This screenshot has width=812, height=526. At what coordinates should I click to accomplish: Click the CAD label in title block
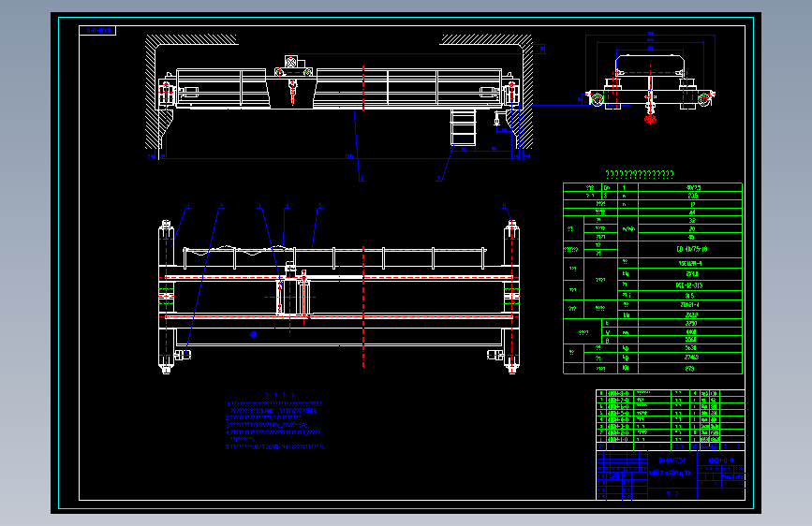(614, 475)
